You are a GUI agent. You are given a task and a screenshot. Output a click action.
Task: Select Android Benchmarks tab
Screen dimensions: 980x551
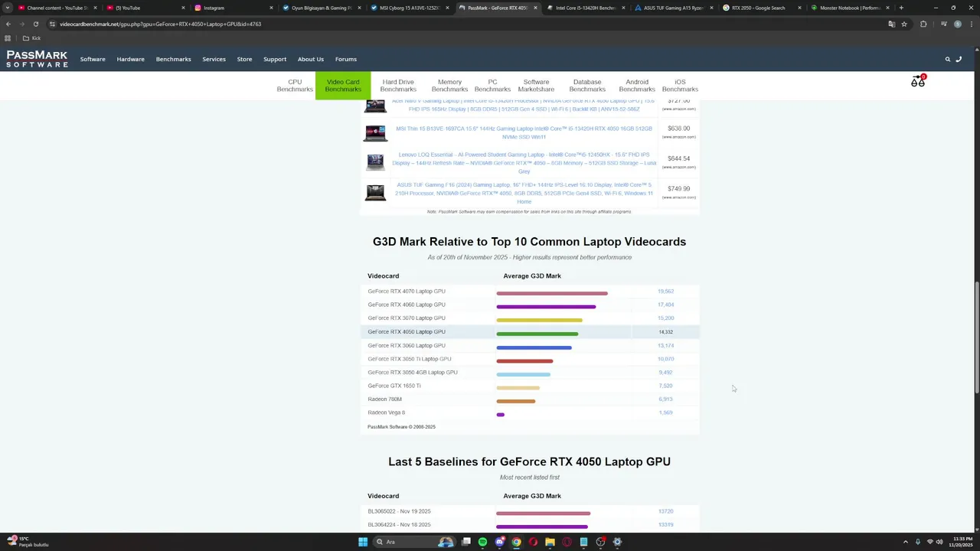[x=637, y=86]
